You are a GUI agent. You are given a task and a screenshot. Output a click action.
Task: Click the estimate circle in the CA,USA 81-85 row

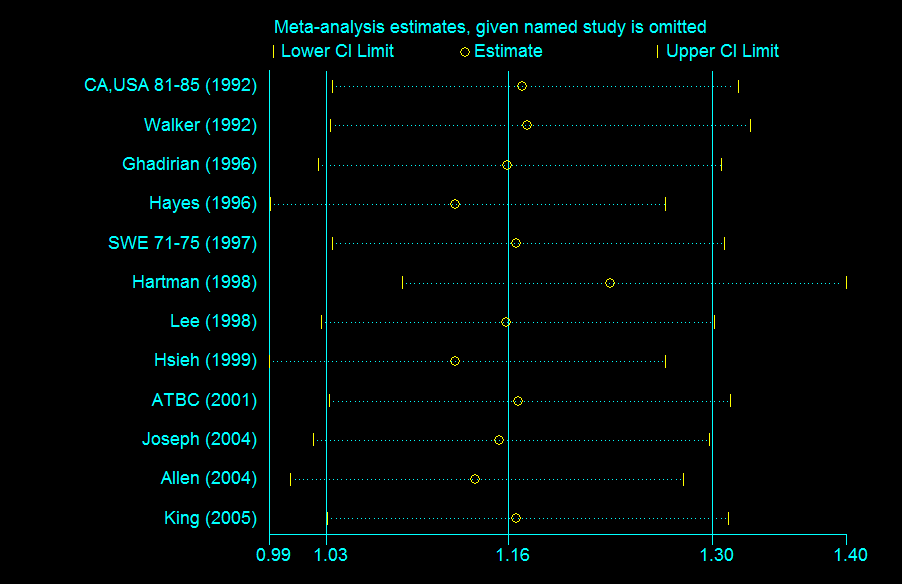(x=522, y=86)
